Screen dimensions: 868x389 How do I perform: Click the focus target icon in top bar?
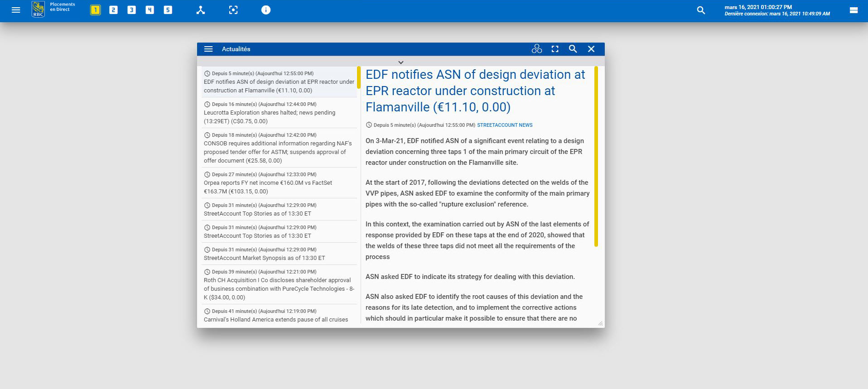tap(233, 10)
